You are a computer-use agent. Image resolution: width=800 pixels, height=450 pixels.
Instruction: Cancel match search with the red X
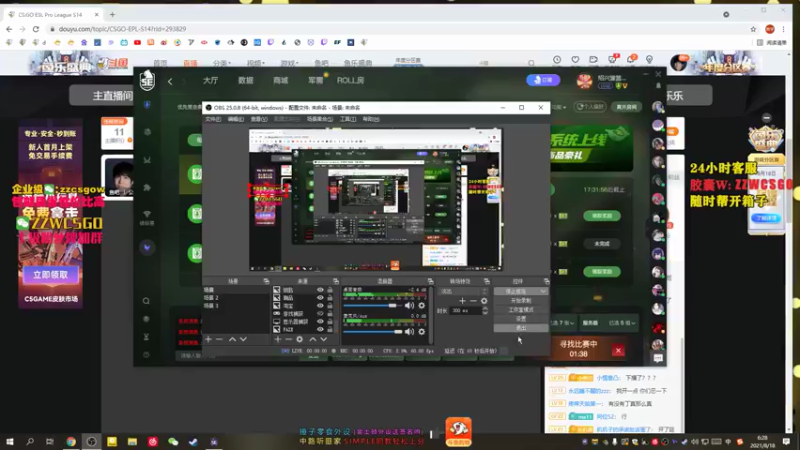pyautogui.click(x=618, y=351)
